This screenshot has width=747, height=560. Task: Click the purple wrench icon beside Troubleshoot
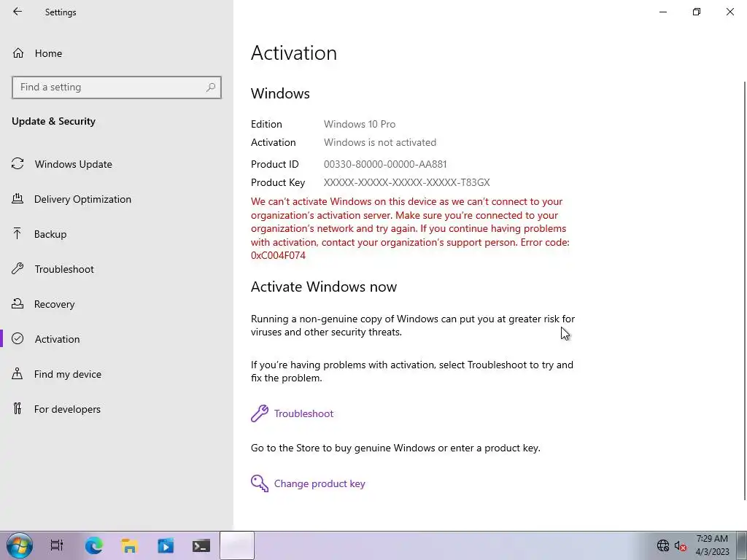click(x=260, y=413)
